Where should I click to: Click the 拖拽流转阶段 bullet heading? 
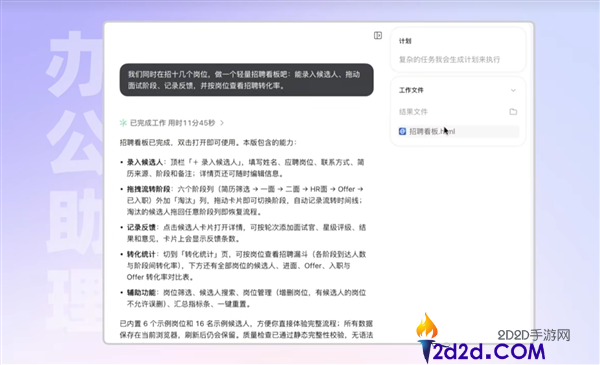click(148, 189)
